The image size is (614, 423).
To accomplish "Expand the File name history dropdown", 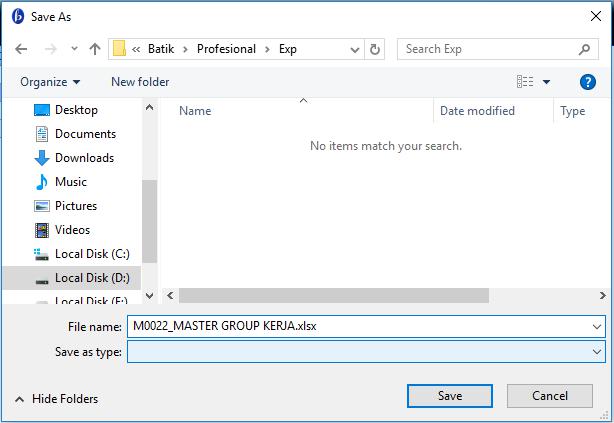I will click(x=598, y=326).
